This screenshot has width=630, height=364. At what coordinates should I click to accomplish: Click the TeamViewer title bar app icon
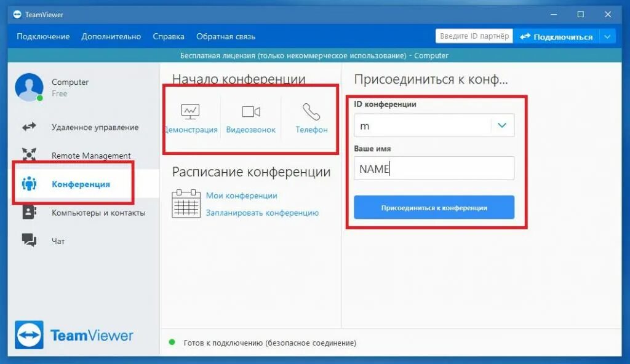tap(17, 15)
